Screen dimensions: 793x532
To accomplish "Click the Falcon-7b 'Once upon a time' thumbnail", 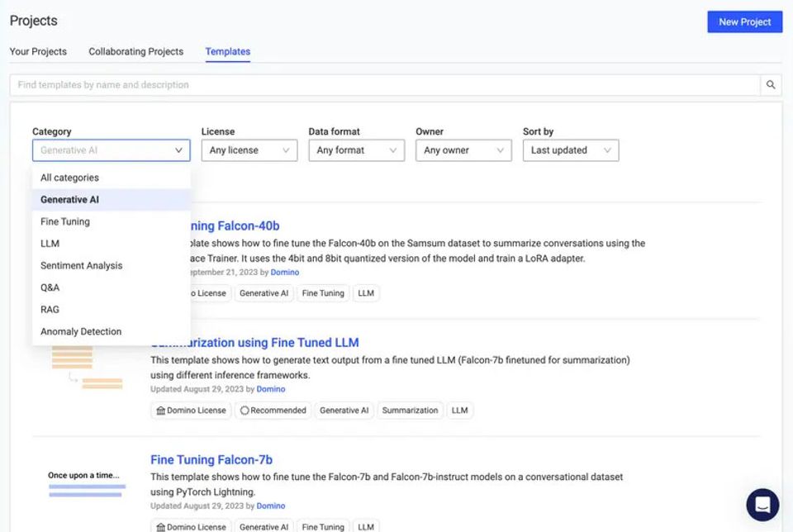I will click(x=87, y=484).
